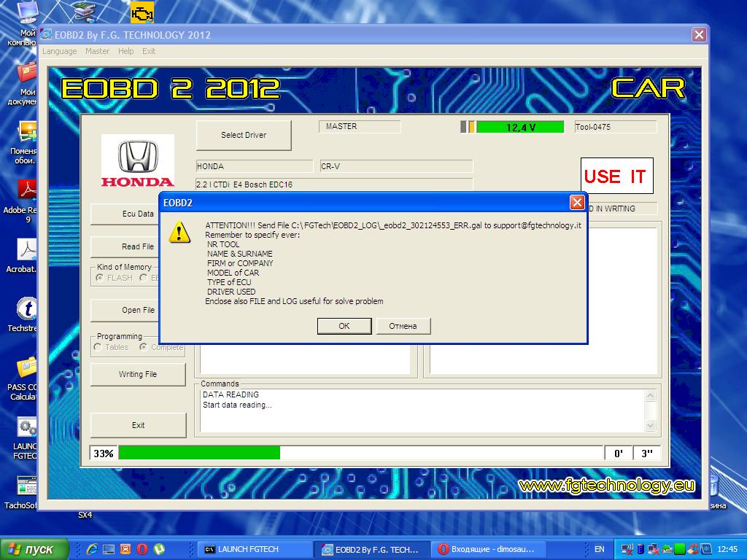The height and width of the screenshot is (560, 747).
Task: Click the 12:45 taskbar clock
Action: pyautogui.click(x=727, y=549)
